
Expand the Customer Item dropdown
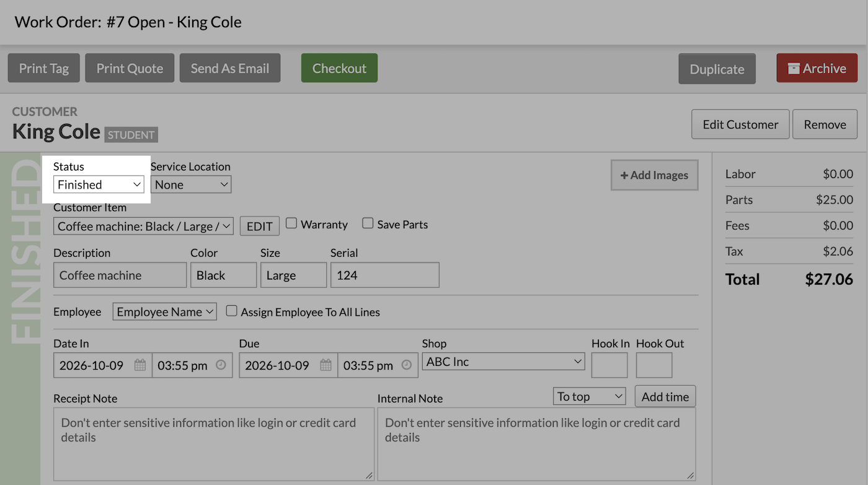[143, 226]
